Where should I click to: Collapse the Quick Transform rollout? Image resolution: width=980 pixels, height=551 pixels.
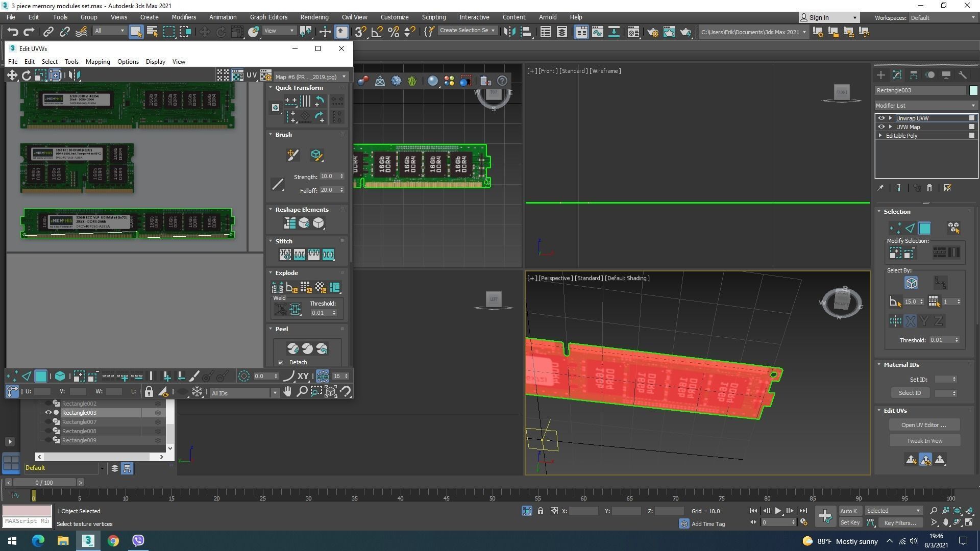pos(271,88)
